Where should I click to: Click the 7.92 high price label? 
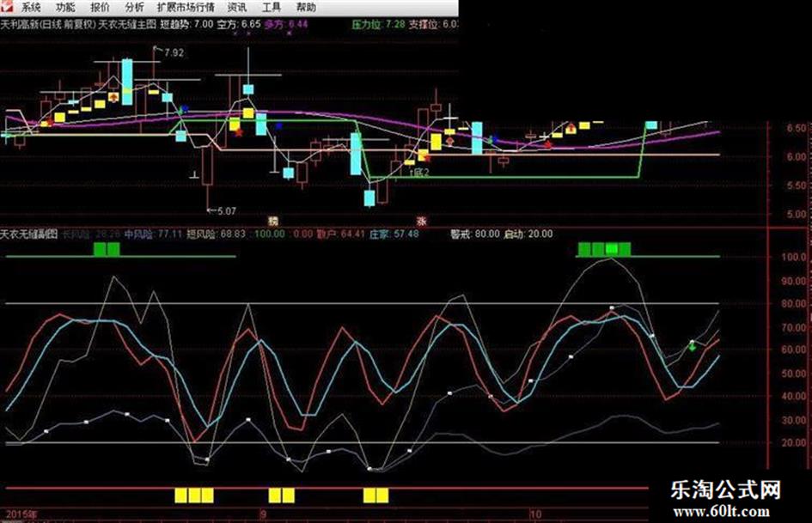(x=174, y=53)
